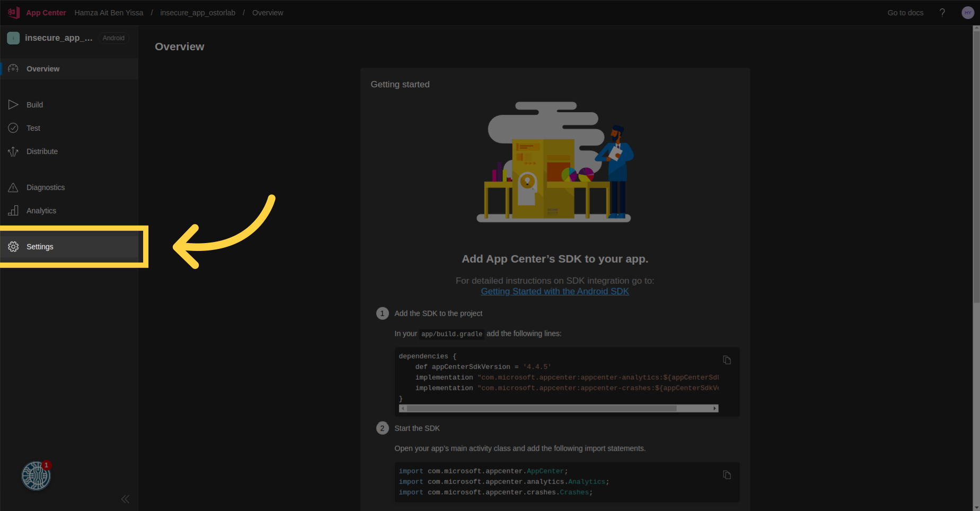
Task: Click the app/build.gradle inline code
Action: tap(452, 334)
